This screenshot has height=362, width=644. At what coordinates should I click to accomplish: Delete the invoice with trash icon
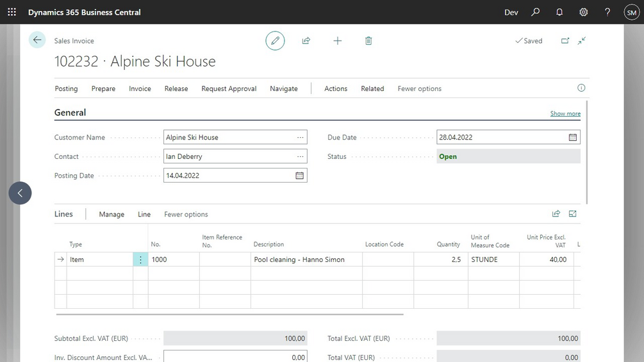click(368, 40)
